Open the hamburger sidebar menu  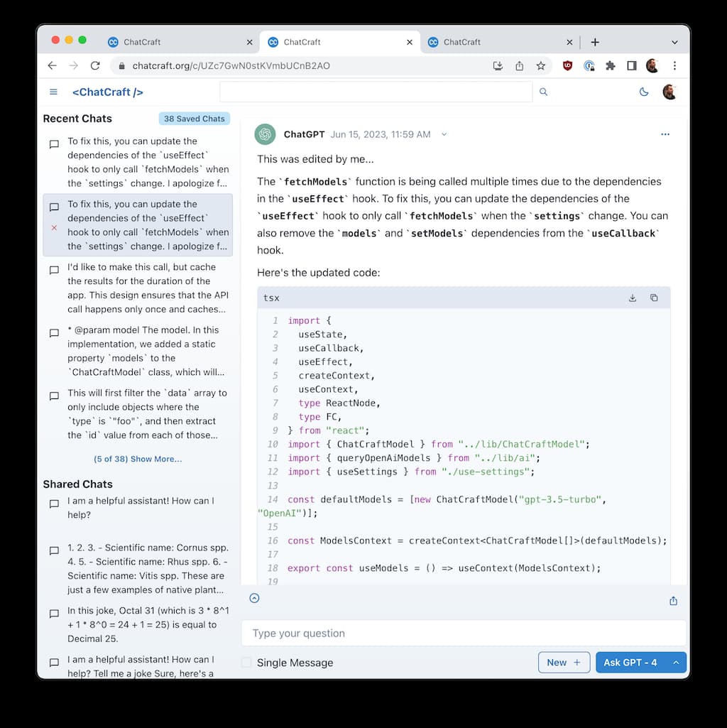point(53,92)
